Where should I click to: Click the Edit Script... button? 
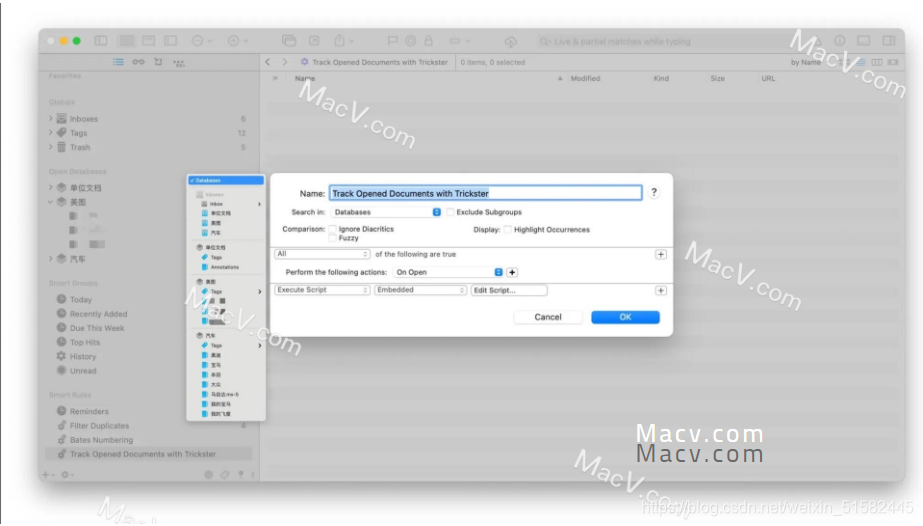point(509,290)
